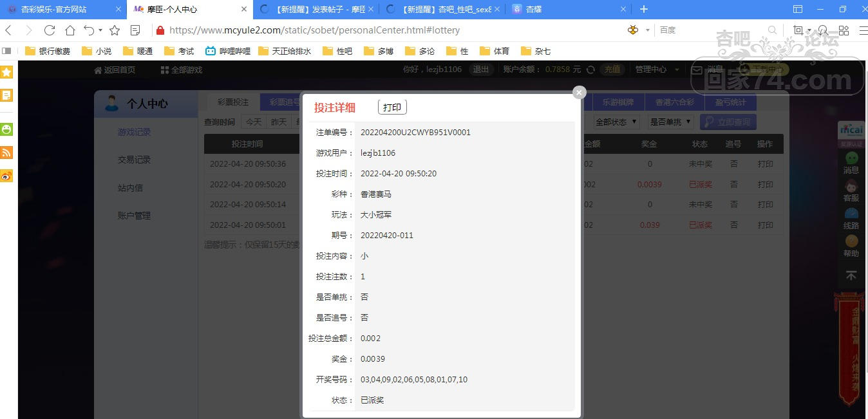Click the 充值 recharge button
868x419 pixels.
(x=612, y=69)
